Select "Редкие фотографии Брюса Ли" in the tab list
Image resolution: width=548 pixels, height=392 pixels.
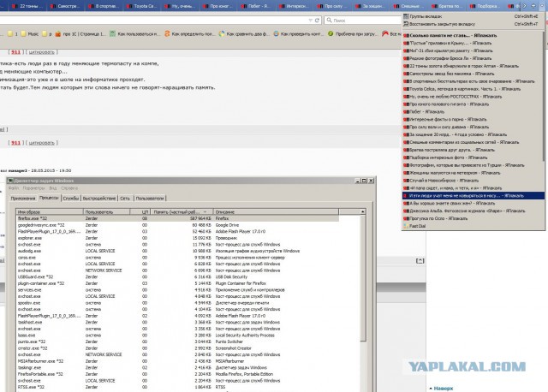point(473,58)
